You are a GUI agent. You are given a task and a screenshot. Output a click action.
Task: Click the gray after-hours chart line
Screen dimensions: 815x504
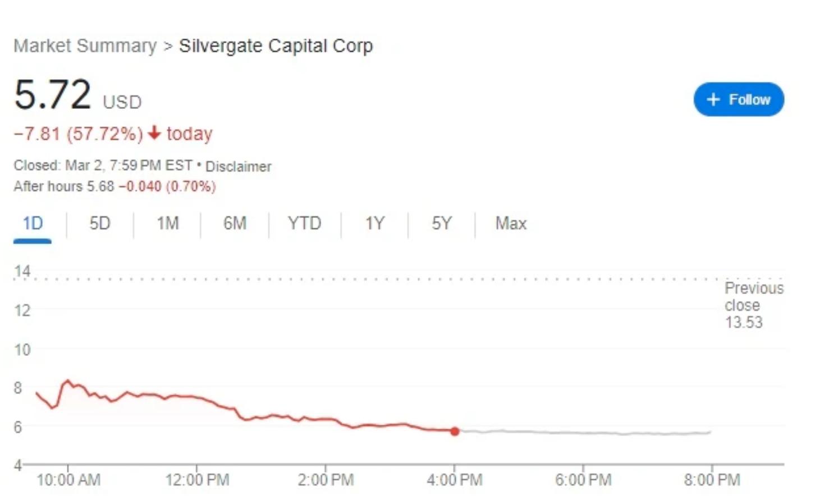tap(584, 433)
